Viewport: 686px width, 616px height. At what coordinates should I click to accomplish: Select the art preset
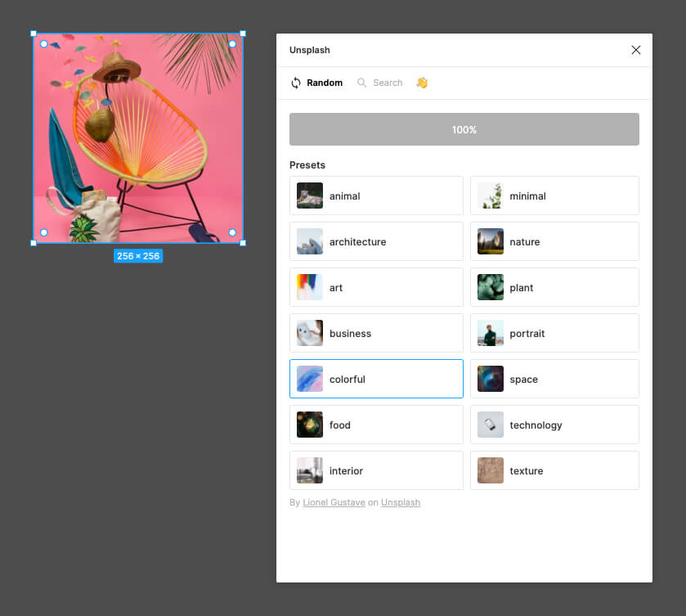[x=376, y=287]
